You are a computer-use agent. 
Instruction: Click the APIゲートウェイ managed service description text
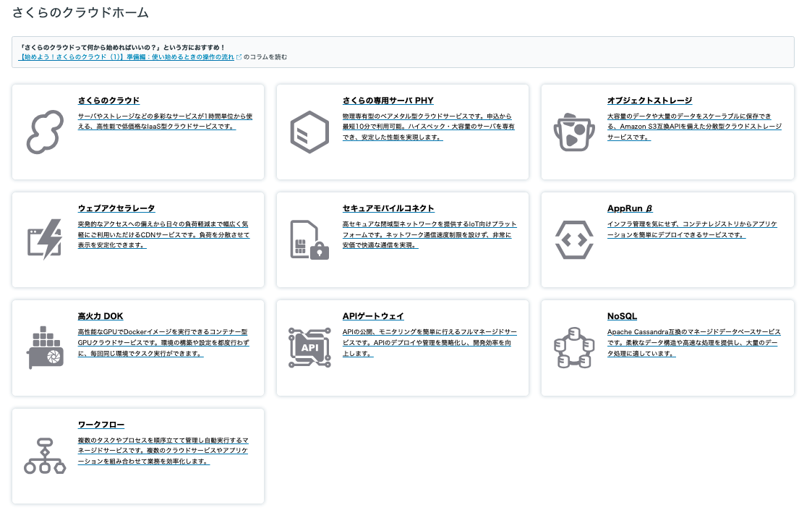click(x=429, y=342)
